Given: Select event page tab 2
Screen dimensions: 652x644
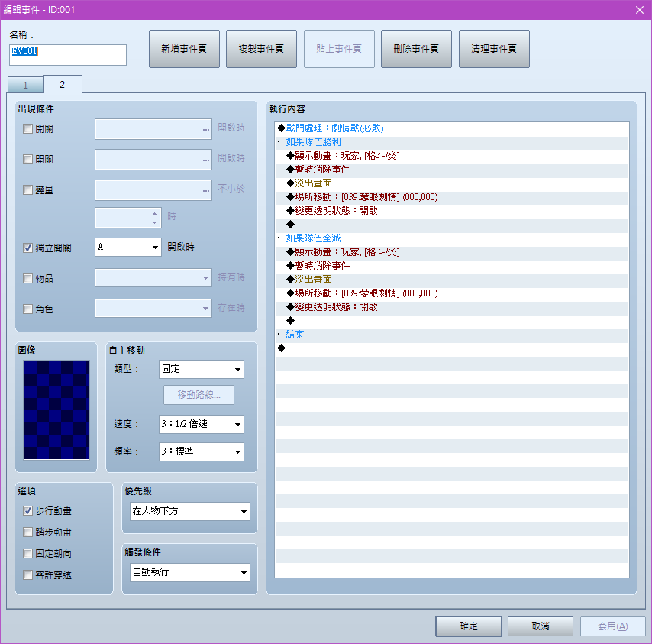Looking at the screenshot, I should 63,85.
